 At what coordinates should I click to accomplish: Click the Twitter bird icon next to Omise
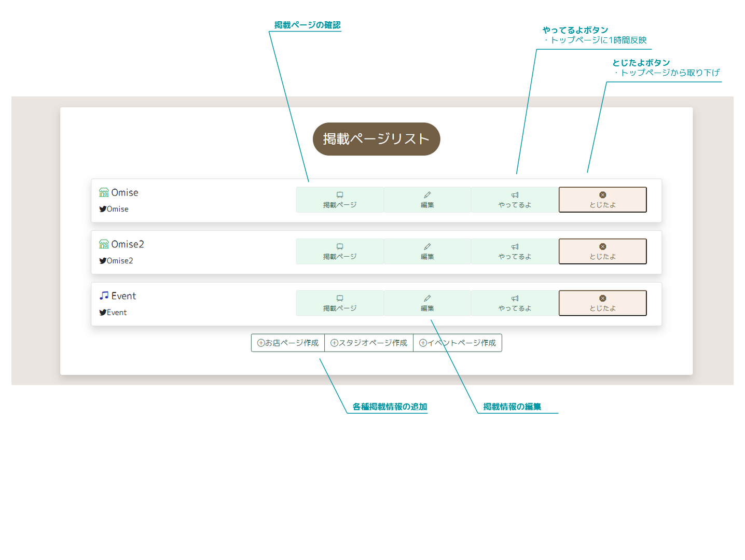(x=103, y=209)
